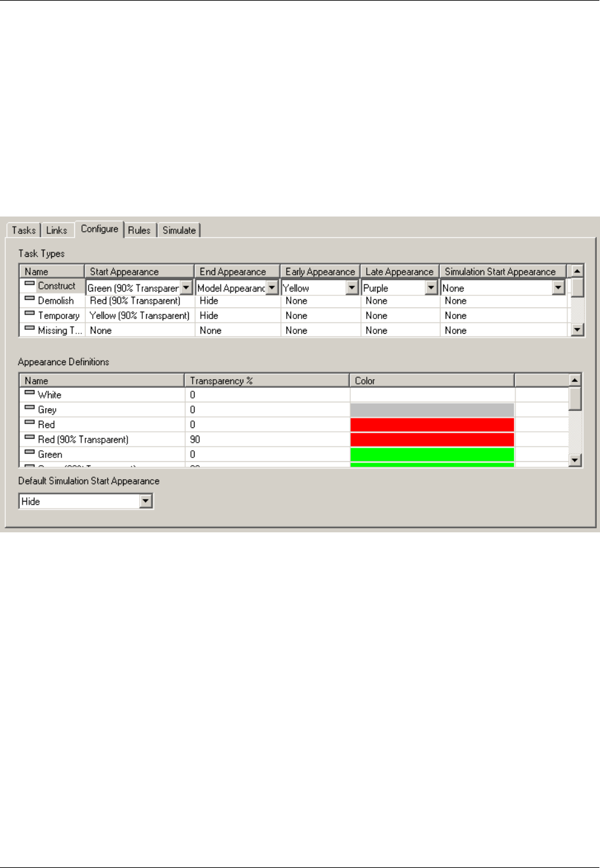Click Appearance Definitions scroll down arrow
This screenshot has height=868, width=600.
(x=575, y=461)
